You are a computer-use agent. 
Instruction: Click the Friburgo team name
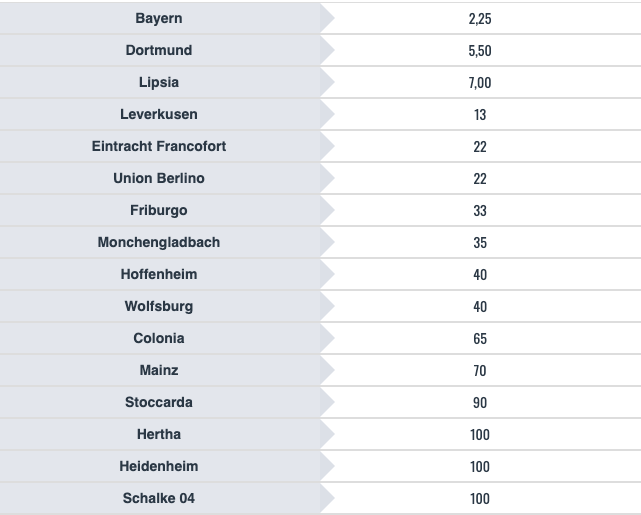pos(159,211)
